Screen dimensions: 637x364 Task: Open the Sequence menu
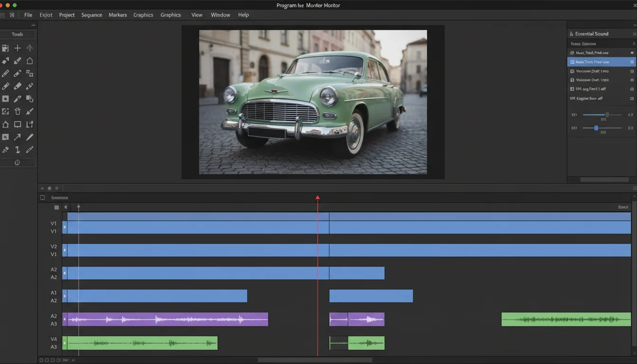pyautogui.click(x=91, y=15)
